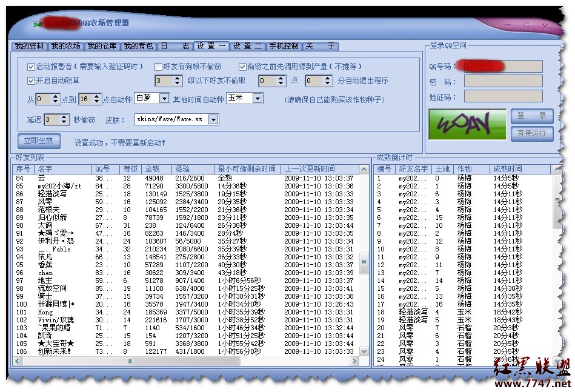This screenshot has height=392, width=575.
Task: Open the 日志 tab
Action: (x=175, y=46)
